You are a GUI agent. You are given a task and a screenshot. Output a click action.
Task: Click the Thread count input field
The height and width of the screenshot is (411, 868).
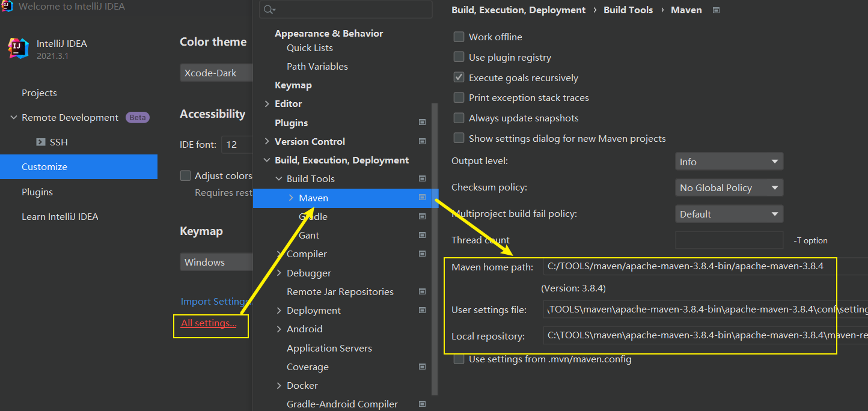pyautogui.click(x=729, y=240)
